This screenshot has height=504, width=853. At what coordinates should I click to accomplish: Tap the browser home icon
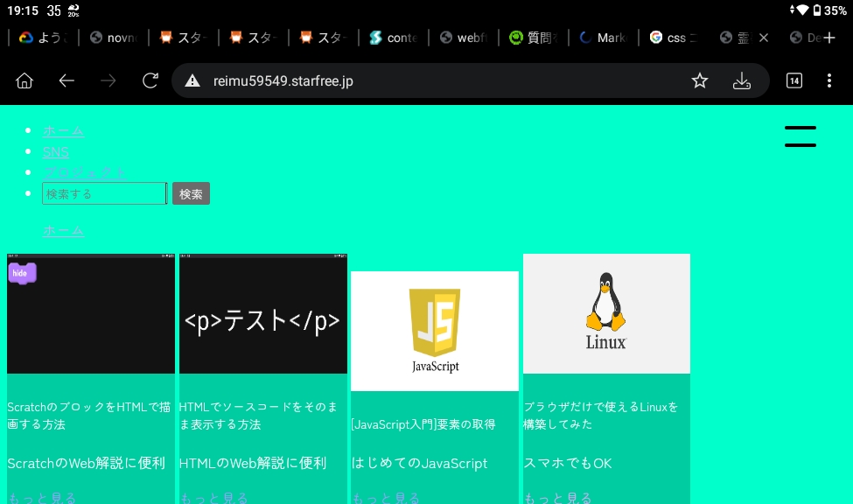[24, 80]
